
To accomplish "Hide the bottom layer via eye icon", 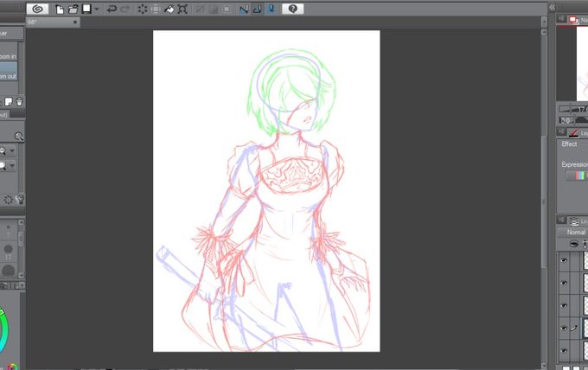I will click(x=564, y=350).
